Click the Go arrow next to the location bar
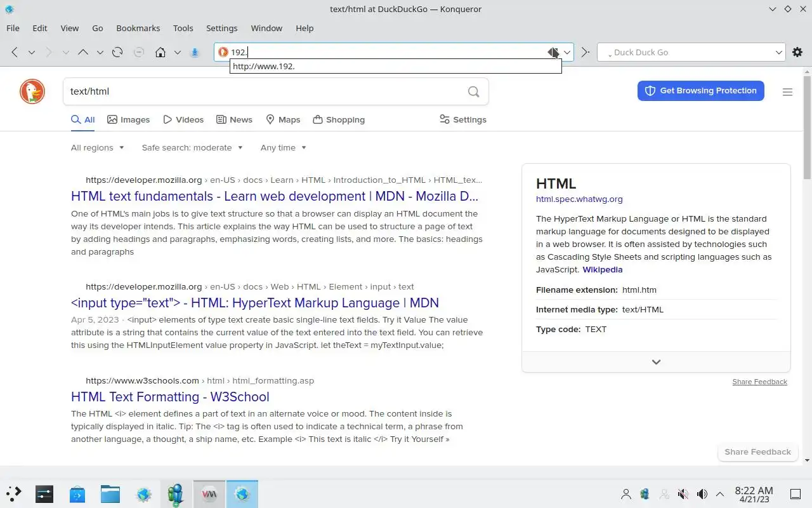The image size is (812, 508). click(585, 52)
